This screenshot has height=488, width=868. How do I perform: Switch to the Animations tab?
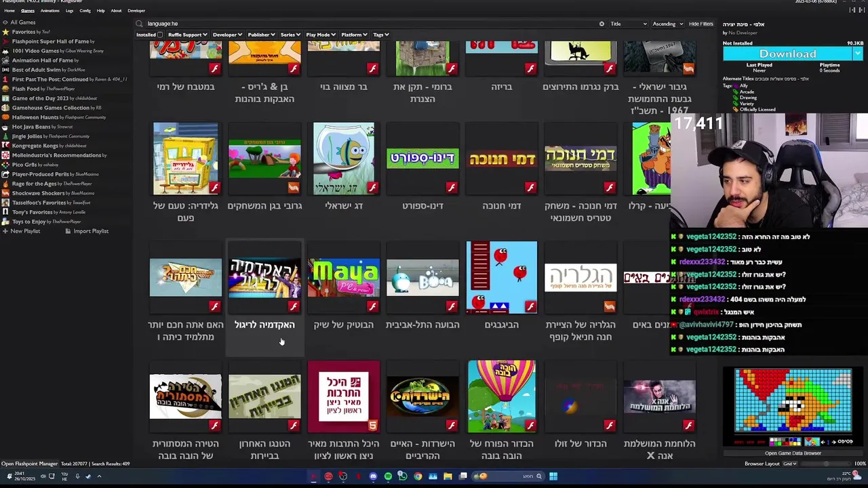(x=50, y=11)
